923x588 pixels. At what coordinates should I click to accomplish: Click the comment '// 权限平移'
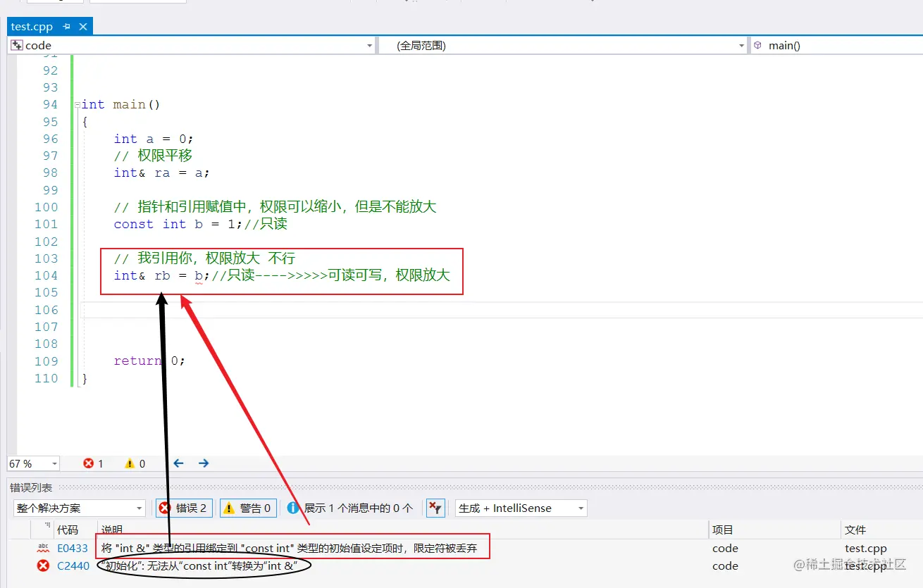point(153,156)
